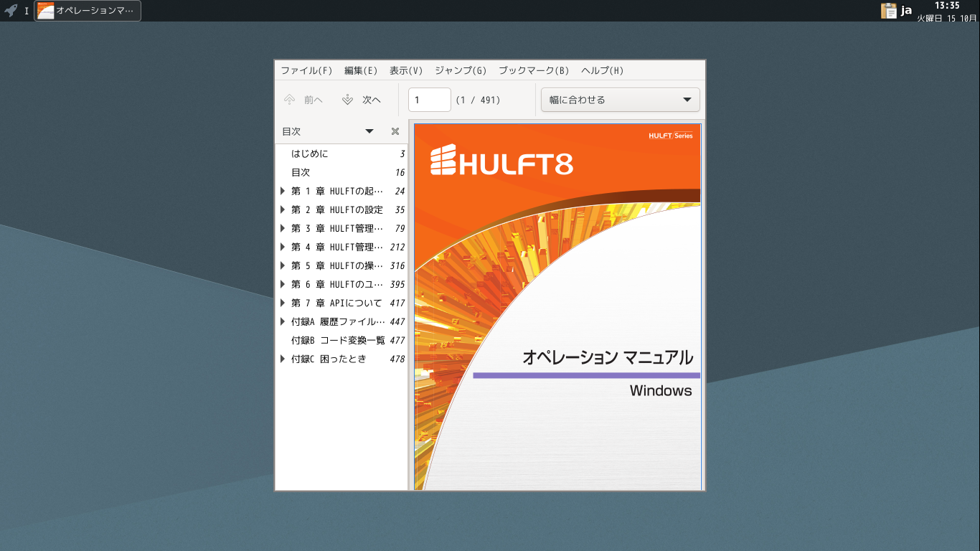Open the 幅に合わせる zoom dropdown
Screen dimensions: 980x551
pyautogui.click(x=621, y=100)
